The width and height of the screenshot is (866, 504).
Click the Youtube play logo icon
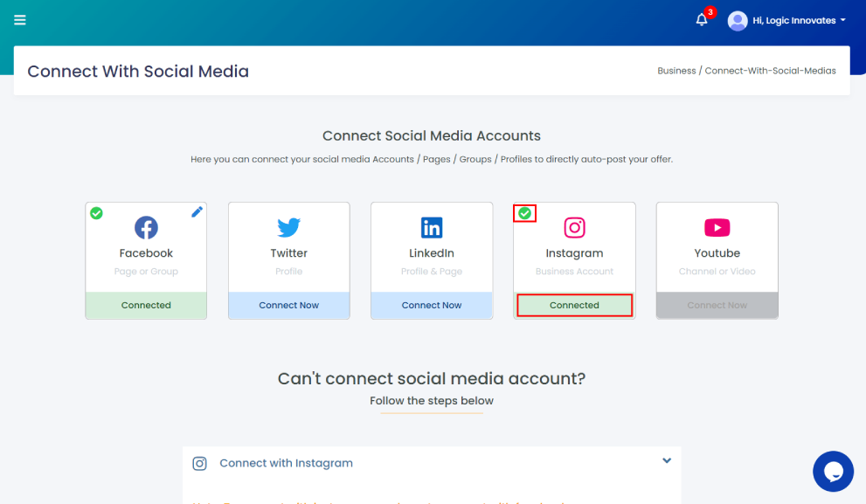pos(717,227)
